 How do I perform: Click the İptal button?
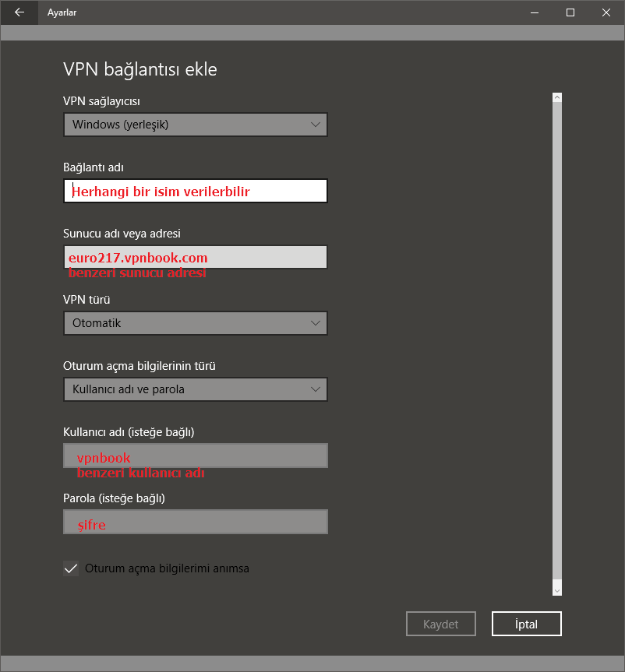(x=526, y=624)
